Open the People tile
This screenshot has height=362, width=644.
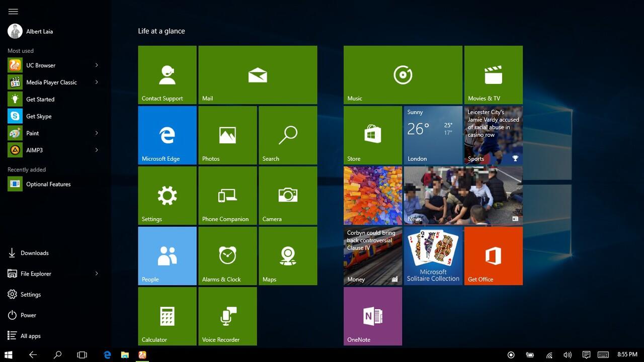tap(167, 256)
